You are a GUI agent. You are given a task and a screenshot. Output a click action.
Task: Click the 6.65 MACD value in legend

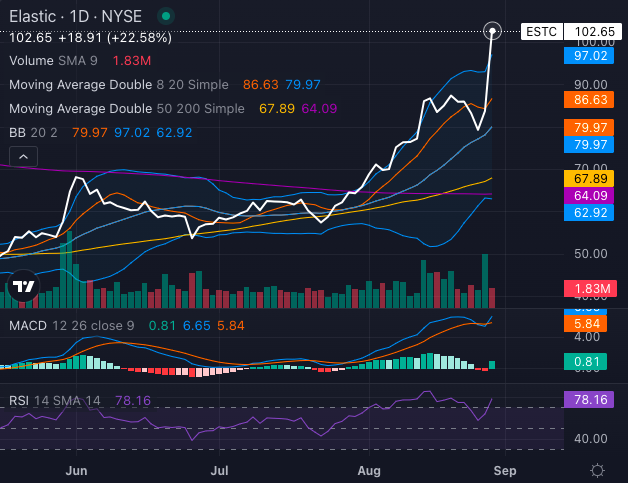click(197, 326)
